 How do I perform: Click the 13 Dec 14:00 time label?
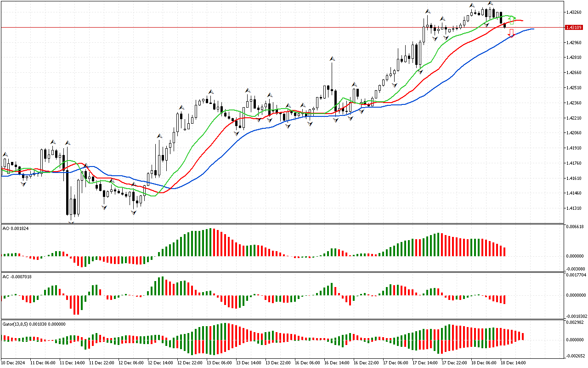pos(249,363)
